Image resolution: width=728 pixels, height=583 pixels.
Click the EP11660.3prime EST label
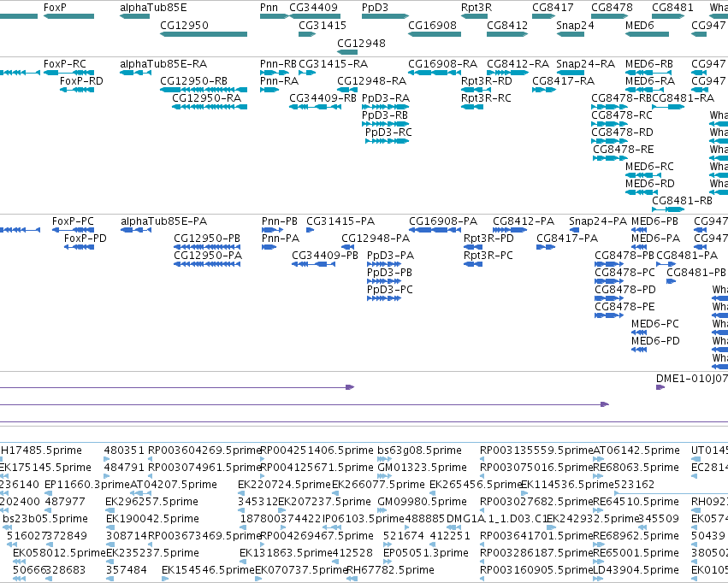[86, 484]
